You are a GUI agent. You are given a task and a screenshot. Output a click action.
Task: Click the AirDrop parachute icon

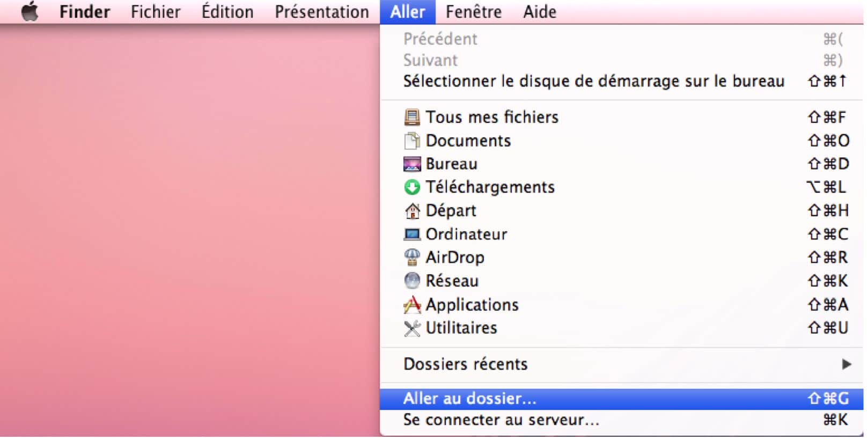pyautogui.click(x=412, y=258)
